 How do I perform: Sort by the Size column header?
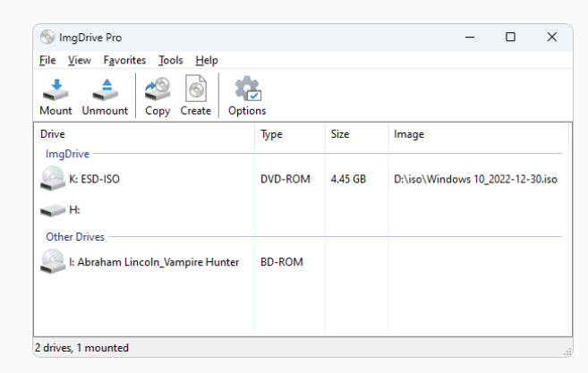pos(356,134)
